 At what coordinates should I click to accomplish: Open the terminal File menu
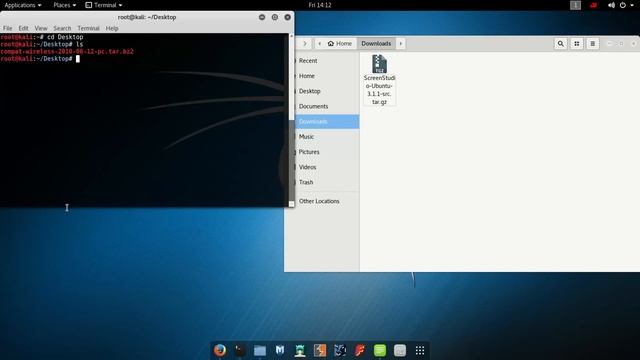[x=8, y=28]
